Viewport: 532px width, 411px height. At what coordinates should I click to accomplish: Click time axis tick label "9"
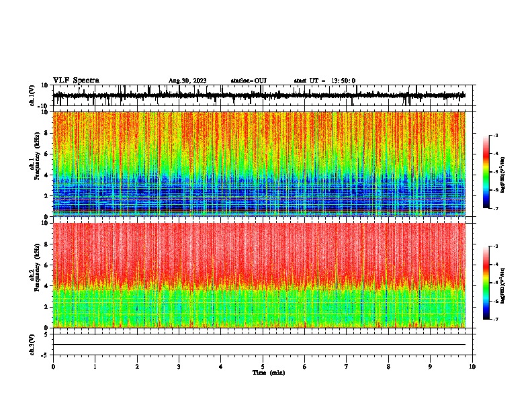click(430, 367)
